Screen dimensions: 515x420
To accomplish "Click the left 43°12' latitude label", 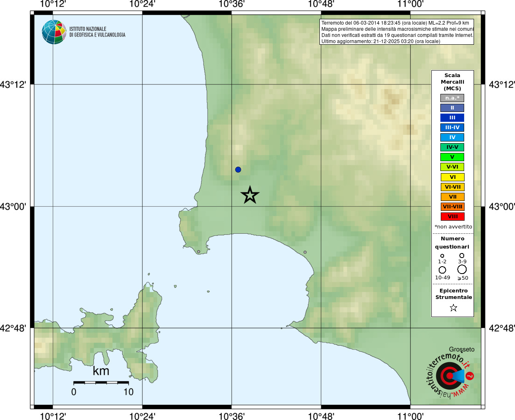I will (13, 84).
